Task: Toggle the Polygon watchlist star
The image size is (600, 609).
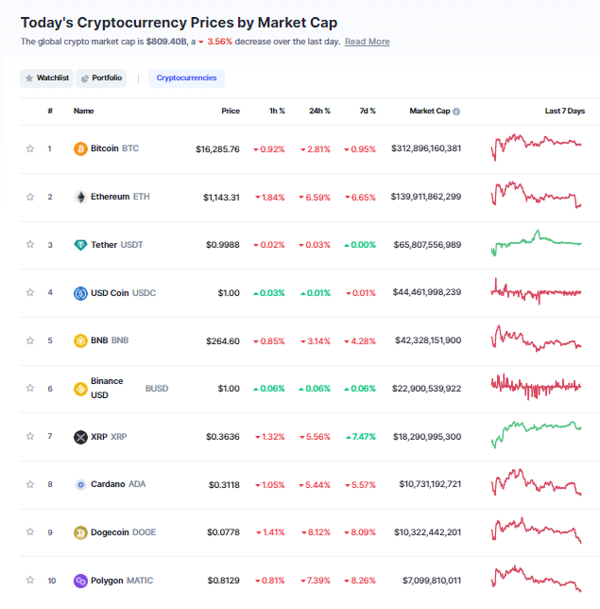Action: [30, 580]
